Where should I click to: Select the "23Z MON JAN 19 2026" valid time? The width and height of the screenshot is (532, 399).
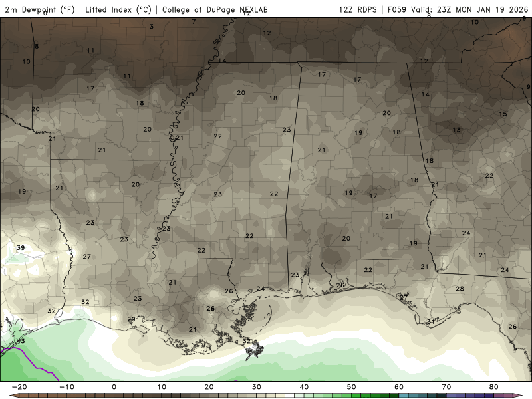coord(482,9)
